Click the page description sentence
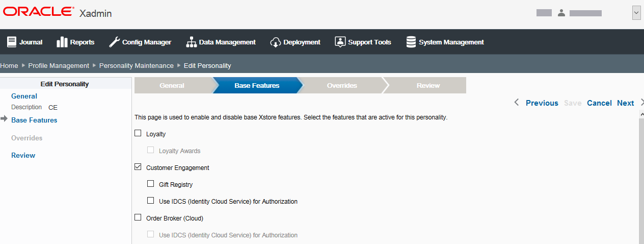 coord(291,117)
